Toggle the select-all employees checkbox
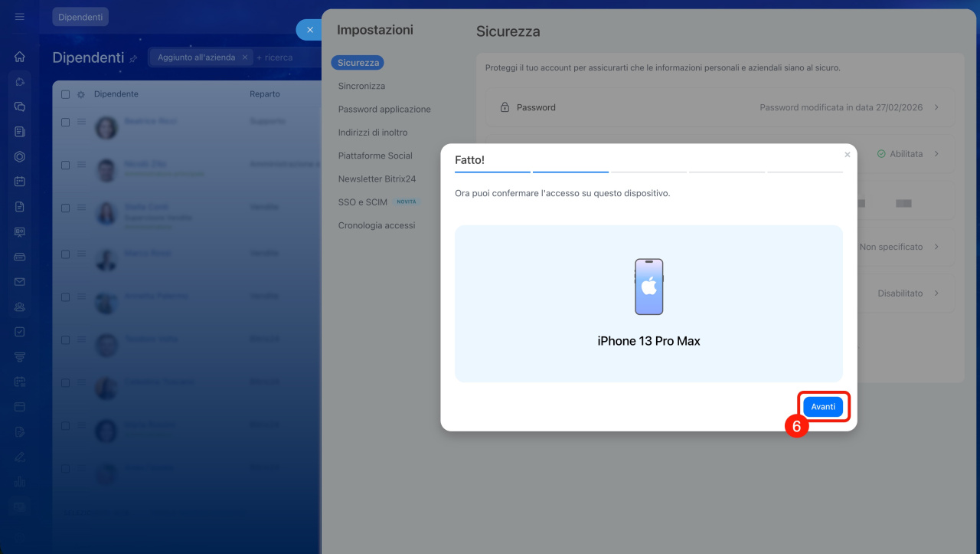The width and height of the screenshot is (980, 554). coord(65,94)
